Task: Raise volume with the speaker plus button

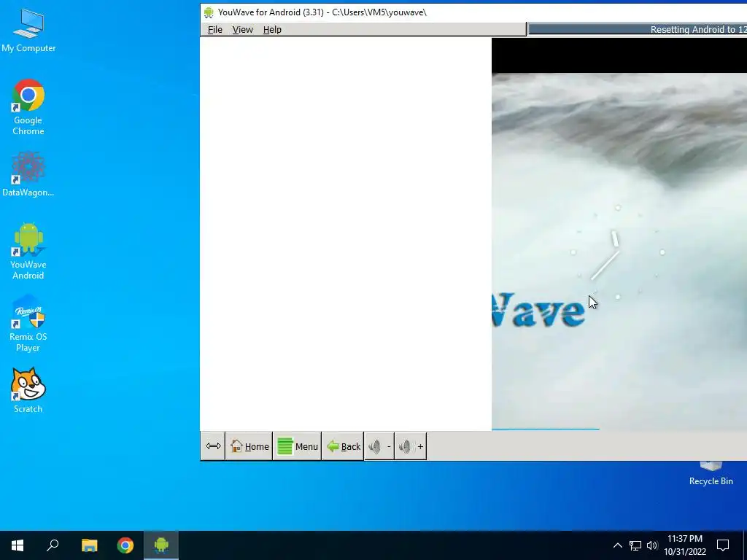Action: coord(411,446)
